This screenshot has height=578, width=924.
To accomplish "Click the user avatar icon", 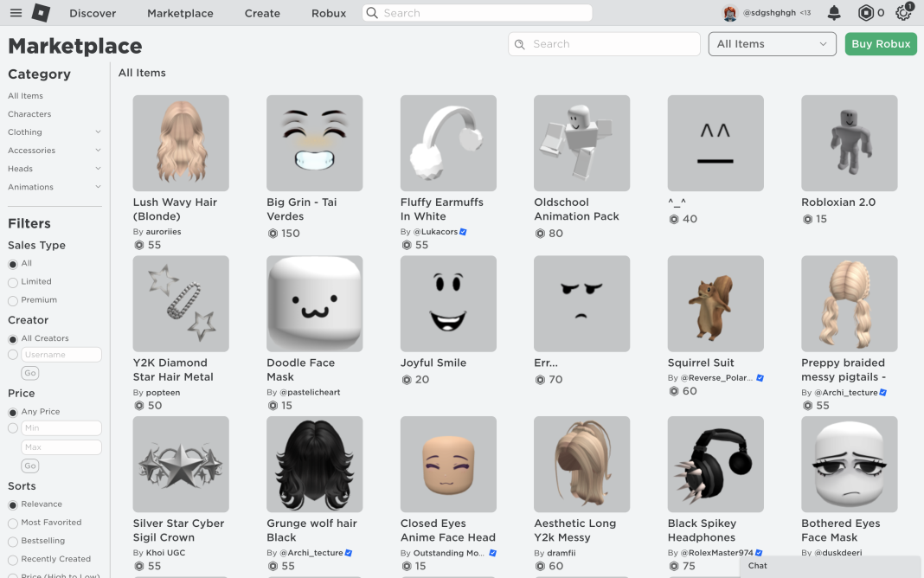I will tap(730, 13).
